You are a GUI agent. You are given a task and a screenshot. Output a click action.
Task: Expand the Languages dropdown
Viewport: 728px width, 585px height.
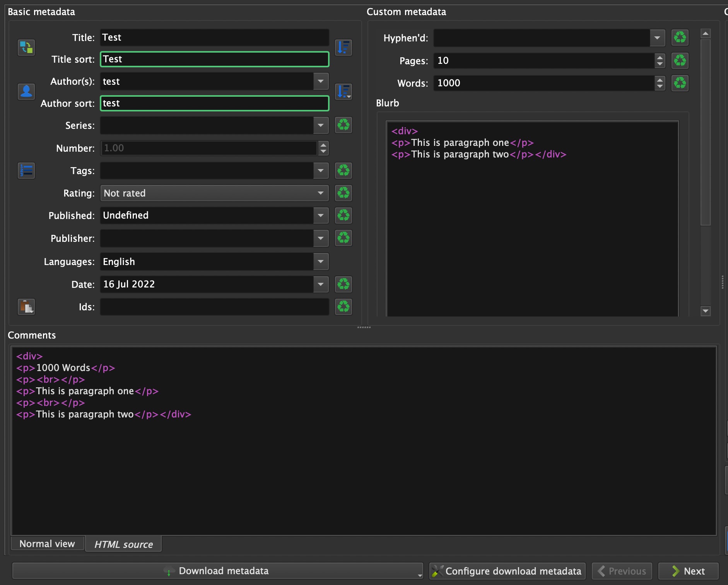tap(321, 262)
